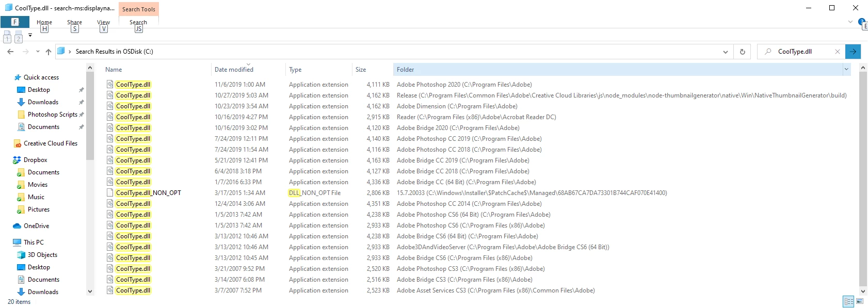Sort by the Name column header

(114, 70)
